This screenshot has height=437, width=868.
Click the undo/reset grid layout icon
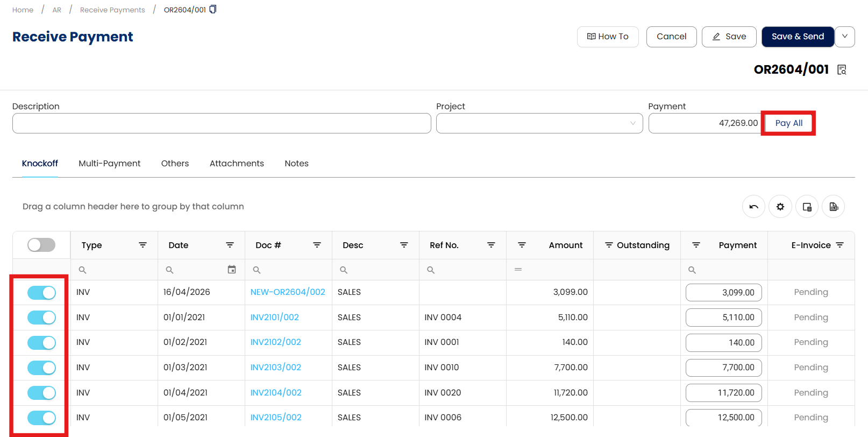[753, 207]
